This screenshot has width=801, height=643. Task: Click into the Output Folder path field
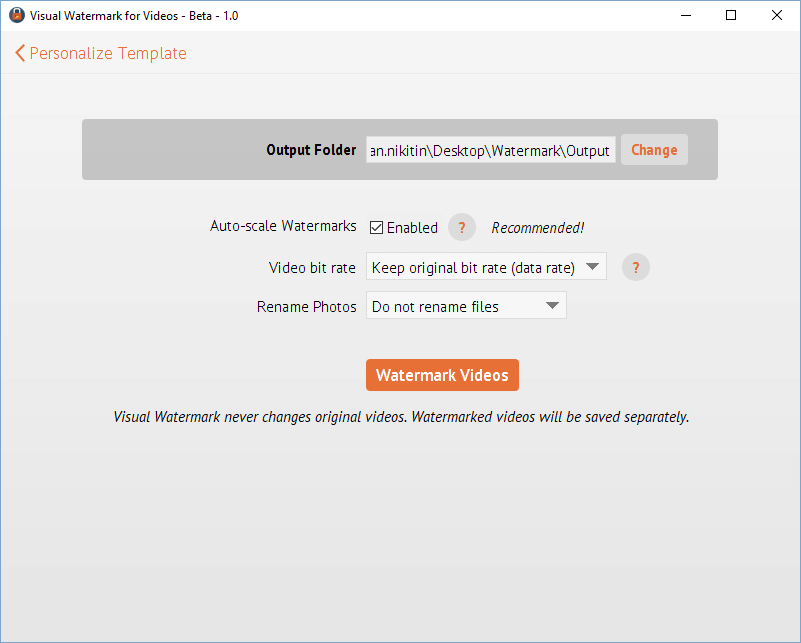pyautogui.click(x=490, y=150)
